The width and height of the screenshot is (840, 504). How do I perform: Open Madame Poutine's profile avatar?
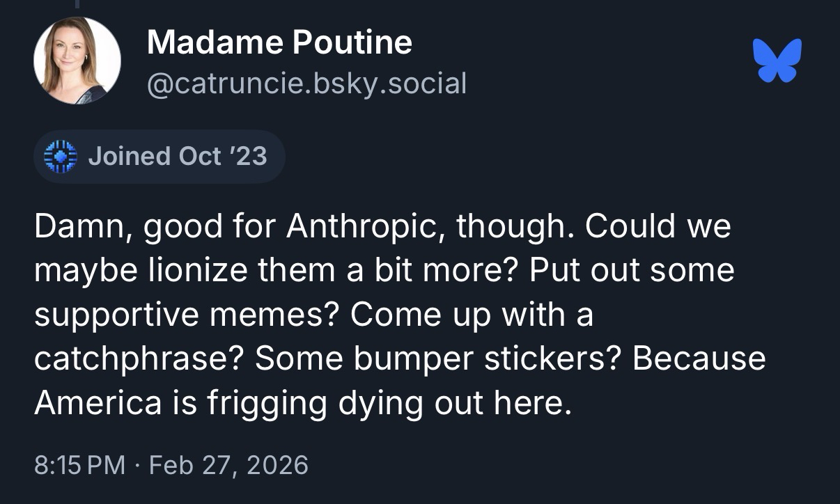click(x=77, y=61)
